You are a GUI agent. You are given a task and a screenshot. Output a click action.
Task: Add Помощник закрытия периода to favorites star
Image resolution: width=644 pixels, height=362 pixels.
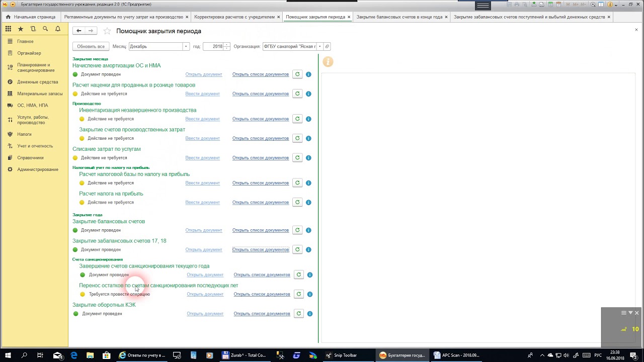click(x=107, y=31)
